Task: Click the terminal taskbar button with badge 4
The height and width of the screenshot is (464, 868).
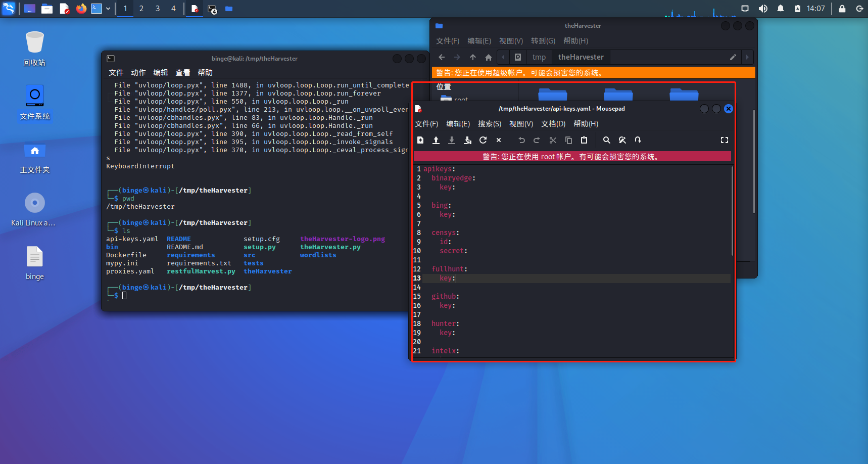Action: pos(212,9)
